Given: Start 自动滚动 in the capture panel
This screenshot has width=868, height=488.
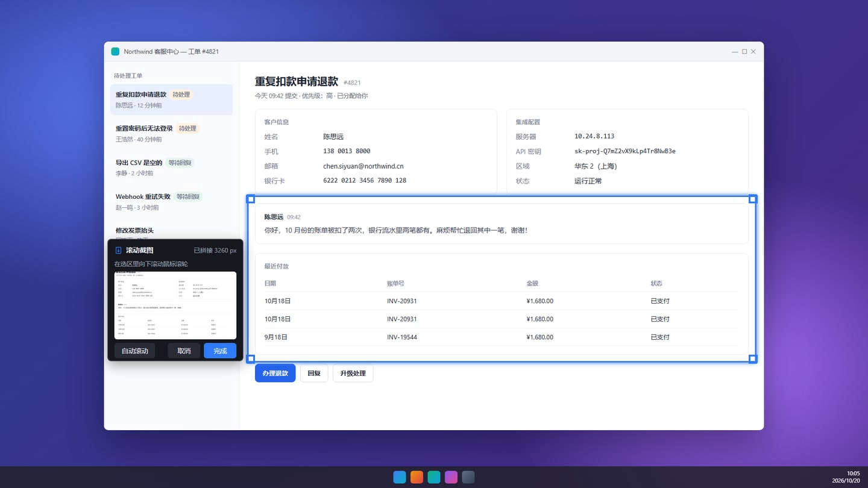Looking at the screenshot, I should point(134,351).
